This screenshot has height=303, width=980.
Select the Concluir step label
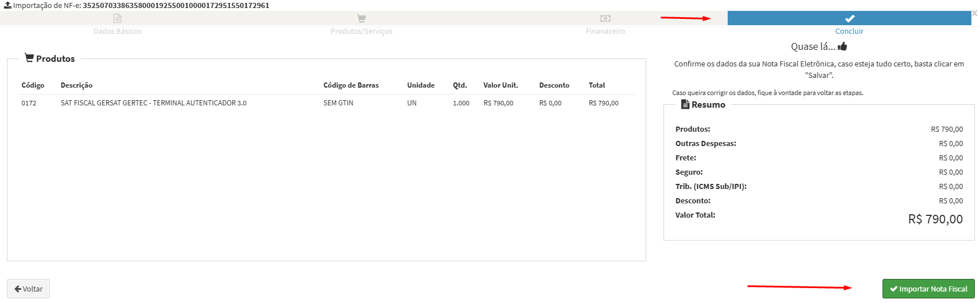click(x=849, y=32)
